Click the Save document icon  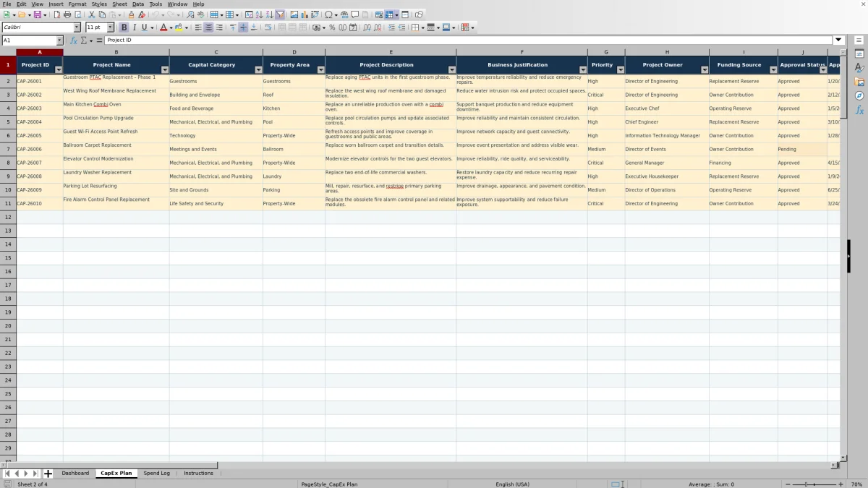click(36, 14)
